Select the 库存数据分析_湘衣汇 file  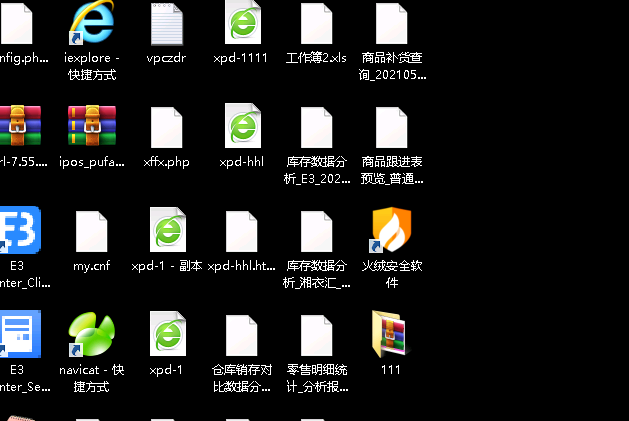coord(316,231)
